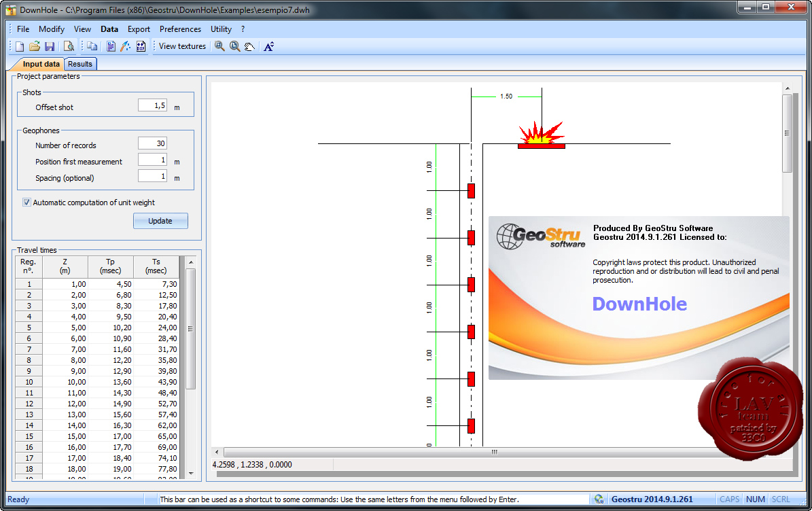This screenshot has width=812, height=511.
Task: Click the travel times table scroll-down arrow
Action: pyautogui.click(x=190, y=473)
